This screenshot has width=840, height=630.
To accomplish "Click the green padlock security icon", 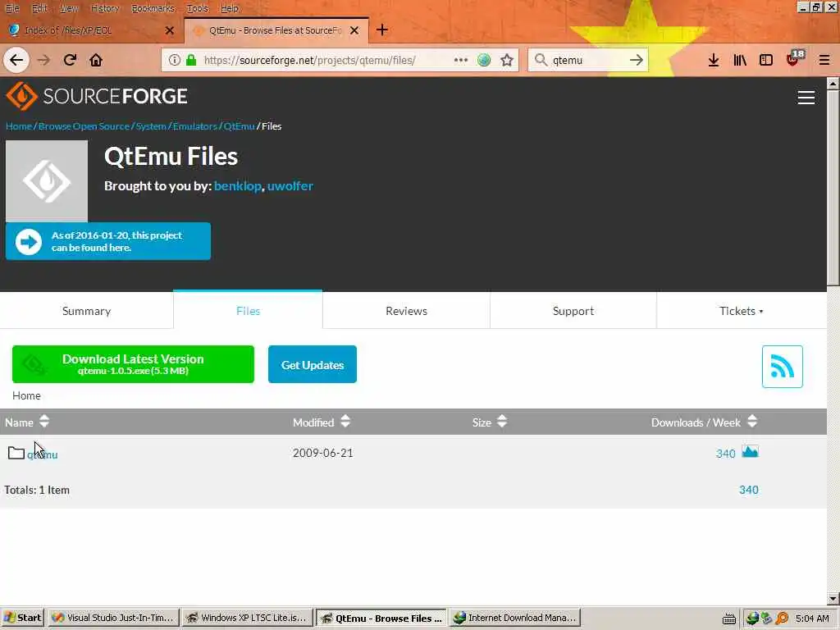I will (x=191, y=60).
